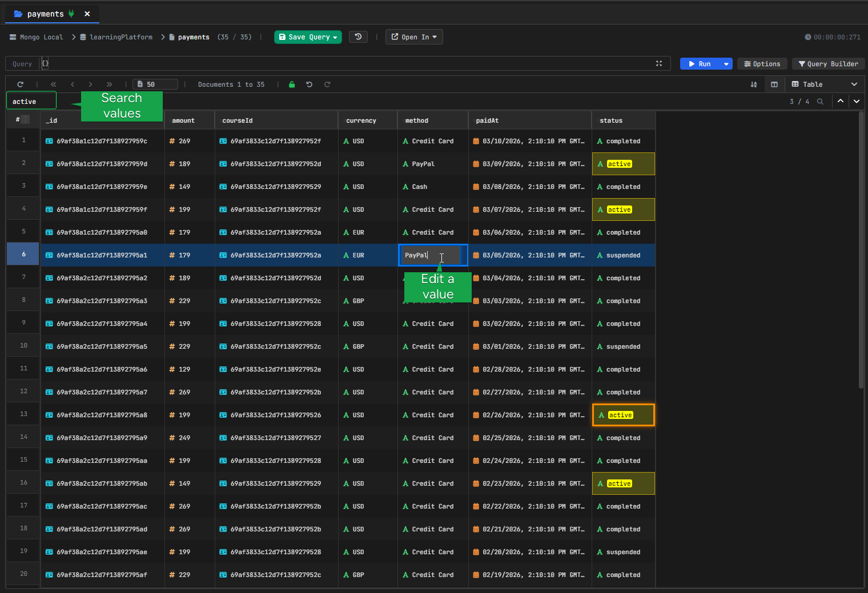Click the active status cell in row 16
Viewport: 868px width, 593px height.
(x=624, y=483)
